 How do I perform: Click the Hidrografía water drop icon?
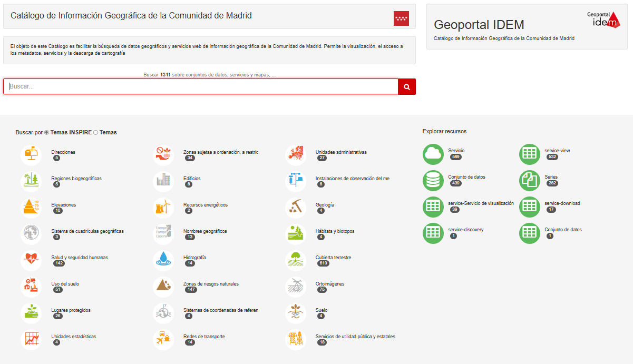point(163,260)
